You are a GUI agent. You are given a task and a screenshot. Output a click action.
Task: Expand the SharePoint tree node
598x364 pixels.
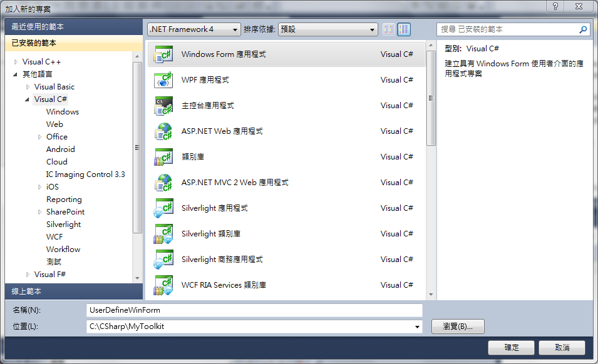pos(39,212)
